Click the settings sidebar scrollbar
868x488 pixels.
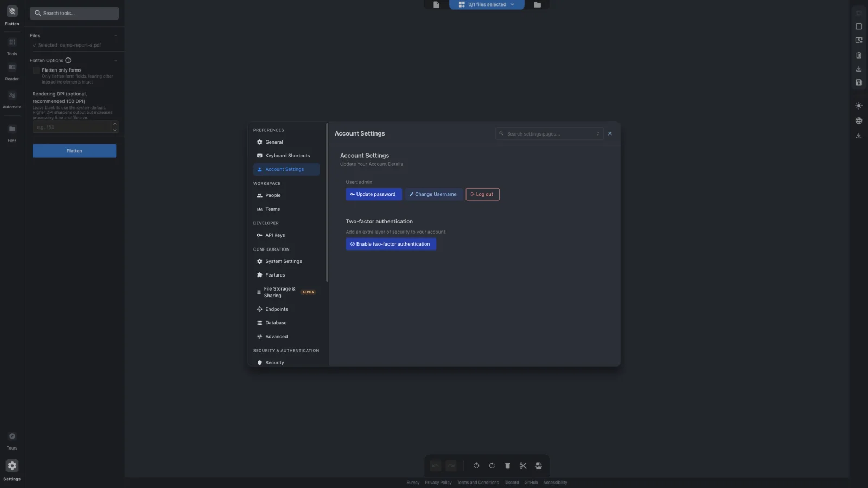(x=327, y=203)
